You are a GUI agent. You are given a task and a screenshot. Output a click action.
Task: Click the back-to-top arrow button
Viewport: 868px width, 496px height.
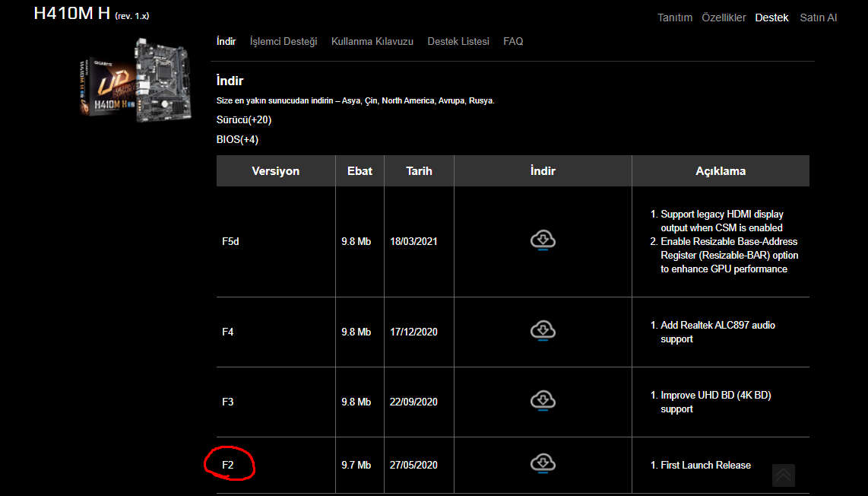pos(784,475)
